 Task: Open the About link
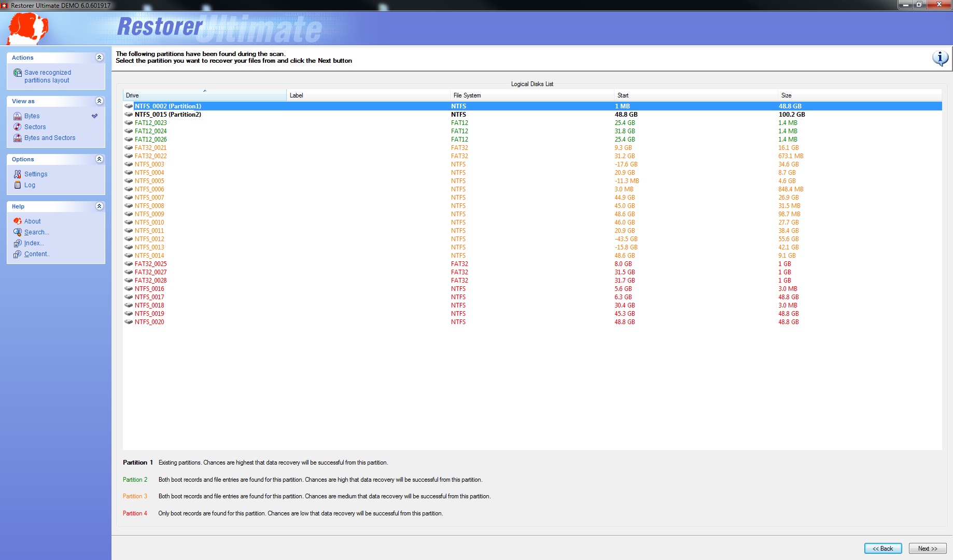[33, 221]
